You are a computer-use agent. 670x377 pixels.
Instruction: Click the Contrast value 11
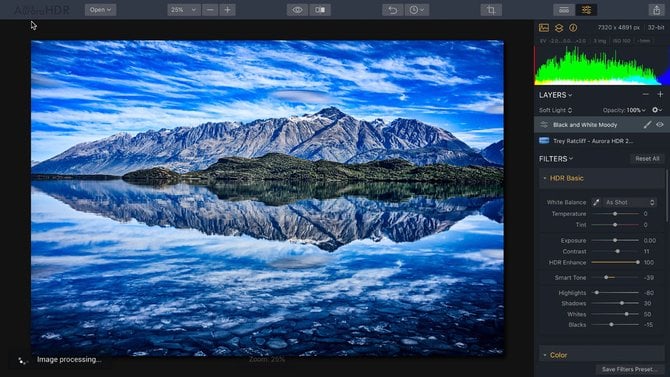tap(646, 251)
